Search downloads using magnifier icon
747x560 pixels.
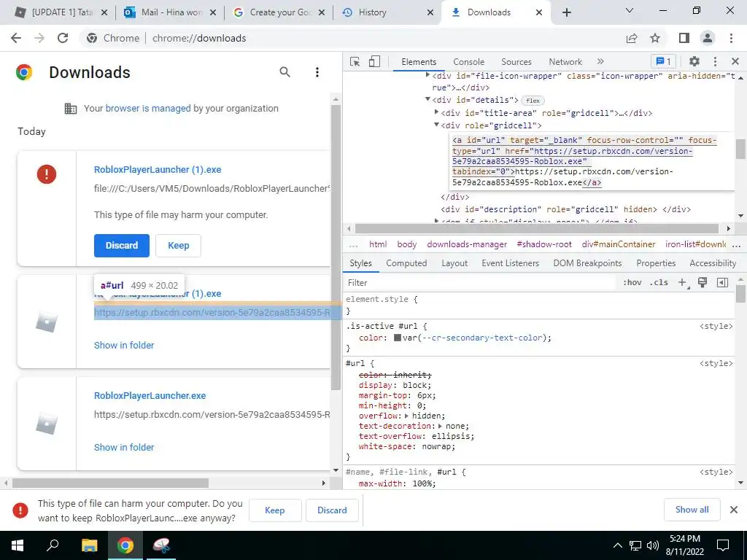click(285, 72)
